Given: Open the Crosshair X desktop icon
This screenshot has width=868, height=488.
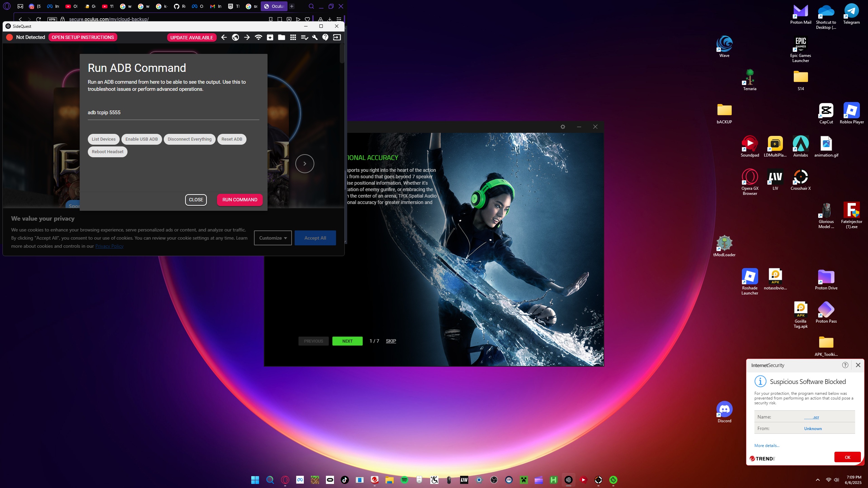Looking at the screenshot, I should tap(801, 180).
